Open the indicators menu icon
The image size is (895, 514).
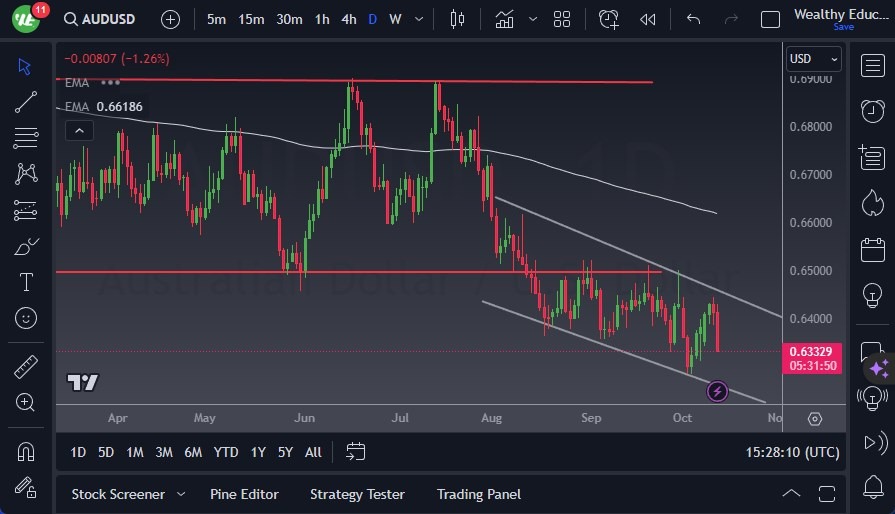coord(504,19)
